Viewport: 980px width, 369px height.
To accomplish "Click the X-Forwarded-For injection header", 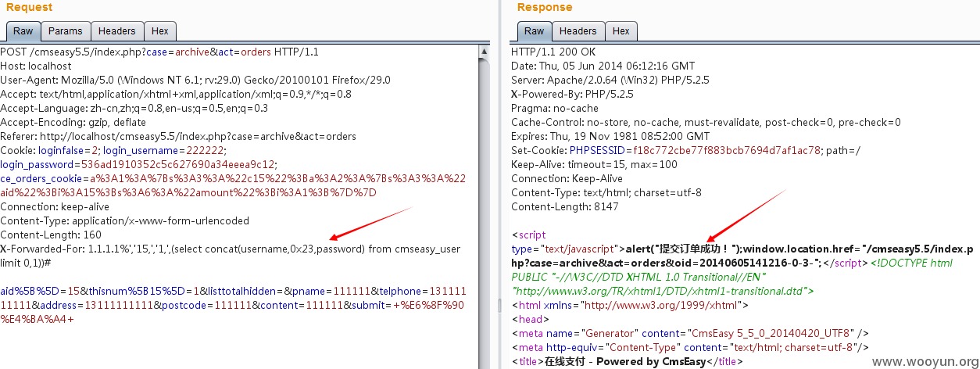I will (x=231, y=249).
